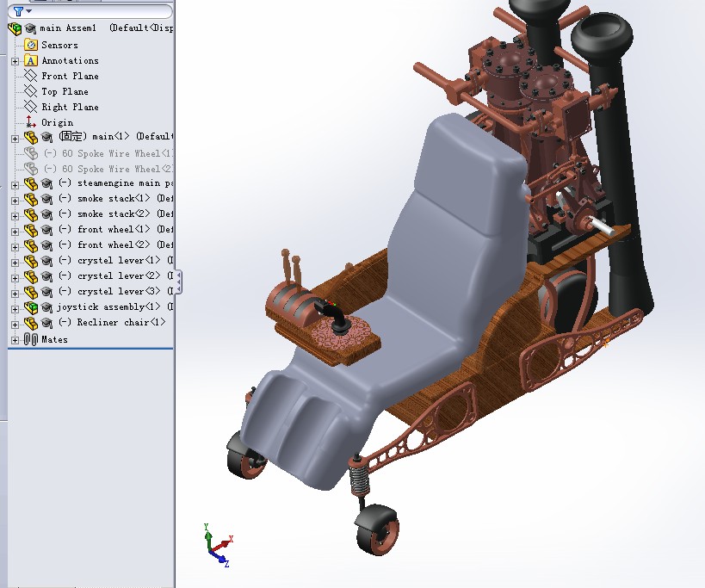Viewport: 705px width, 588px height.
Task: Click the crystel lever<1> component icon
Action: pos(31,261)
